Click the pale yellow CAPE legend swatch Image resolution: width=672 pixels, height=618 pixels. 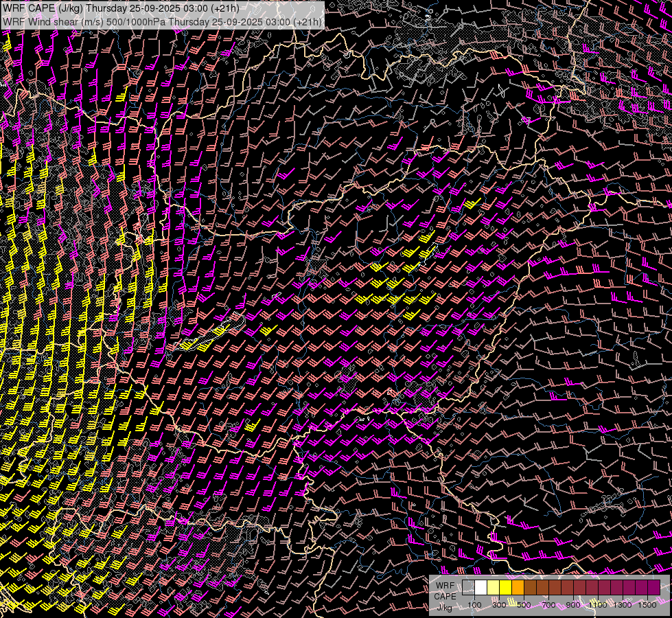(493, 587)
